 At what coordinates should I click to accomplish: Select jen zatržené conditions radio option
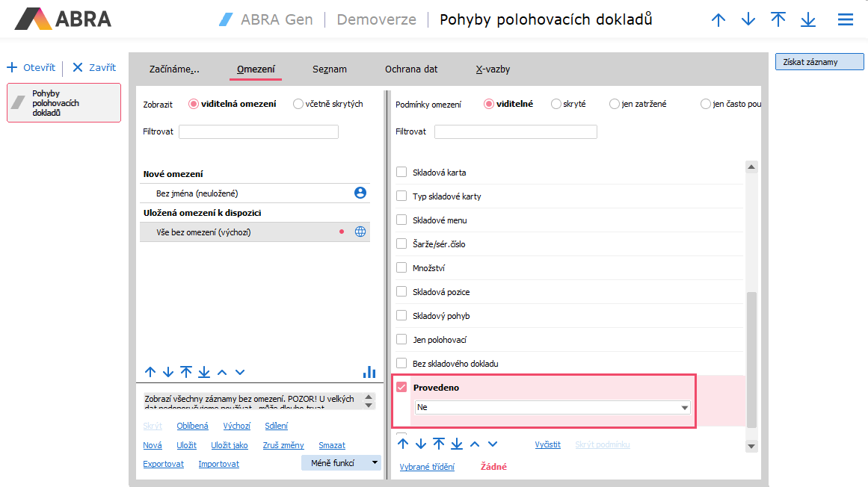(x=615, y=104)
